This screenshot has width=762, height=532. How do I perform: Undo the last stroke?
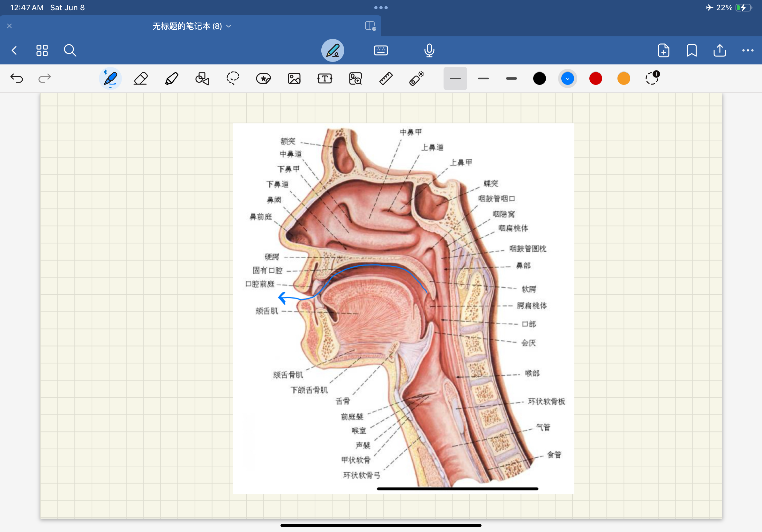[17, 78]
